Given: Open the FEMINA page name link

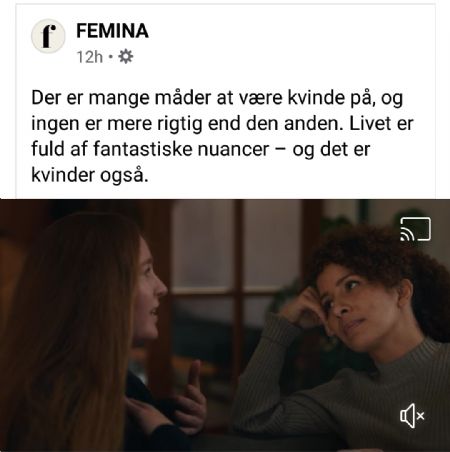Looking at the screenshot, I should coord(112,31).
